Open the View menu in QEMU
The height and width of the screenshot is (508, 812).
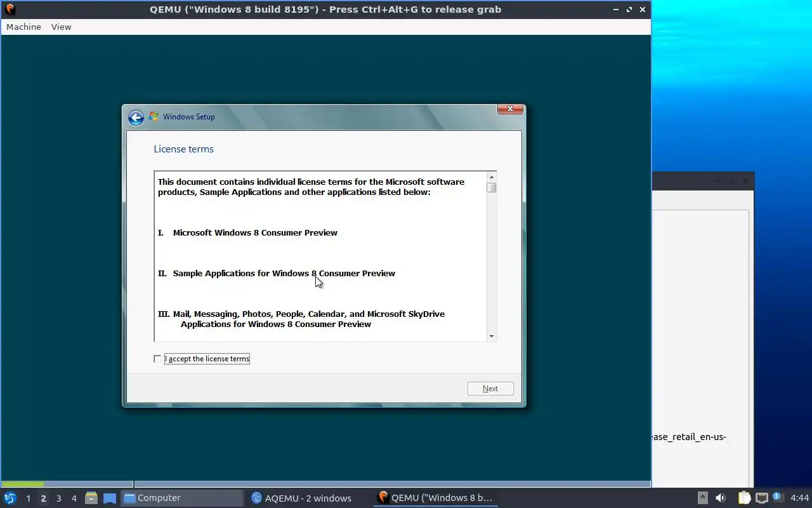pos(61,27)
